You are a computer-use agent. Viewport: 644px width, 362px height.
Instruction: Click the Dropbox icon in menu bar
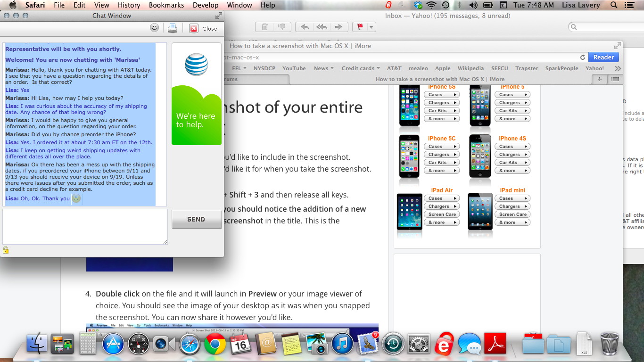[418, 5]
